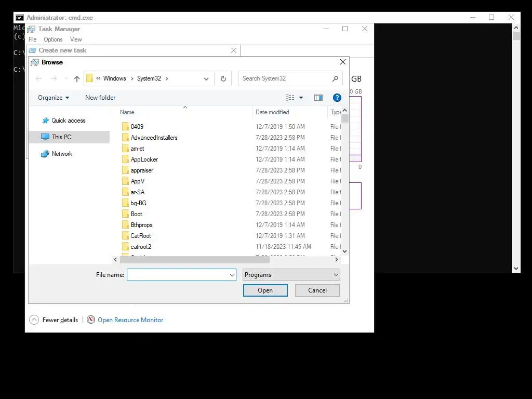Open the address bar history dropdown
The image size is (532, 399).
pyautogui.click(x=206, y=79)
